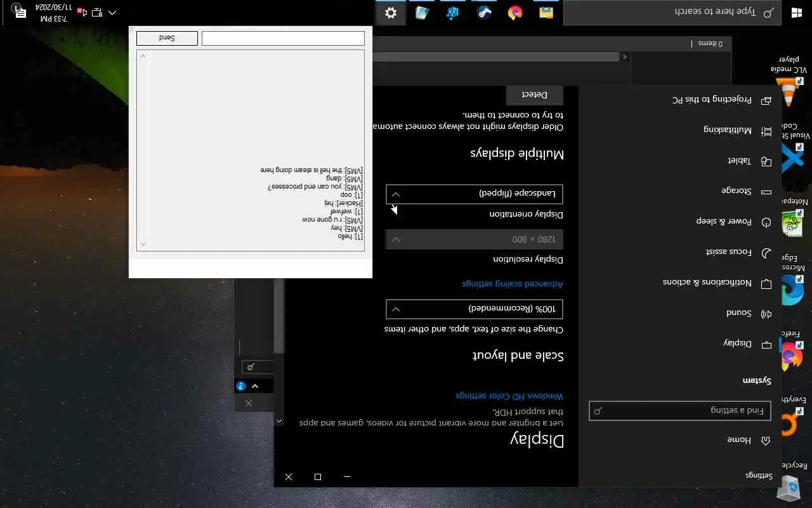Click the Find a setting search box
This screenshot has width=812, height=508.
pyautogui.click(x=679, y=411)
